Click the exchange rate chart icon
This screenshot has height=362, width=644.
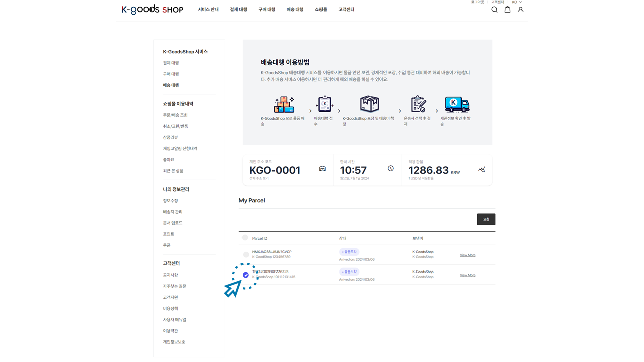coord(481,170)
